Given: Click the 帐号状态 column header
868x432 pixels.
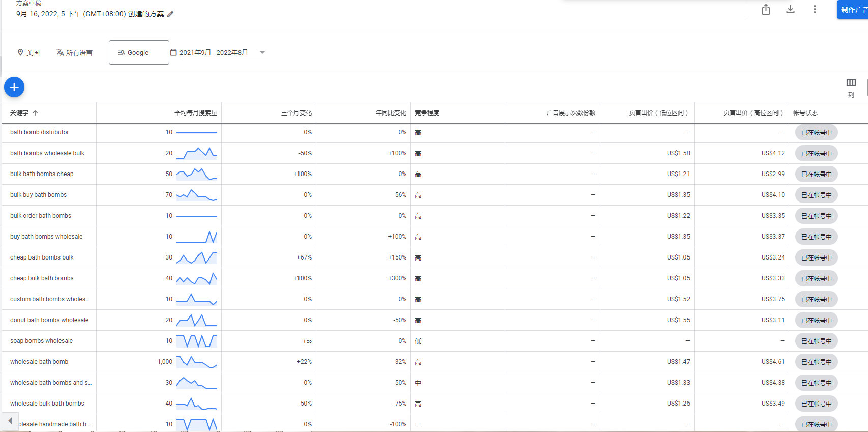Looking at the screenshot, I should [x=805, y=113].
